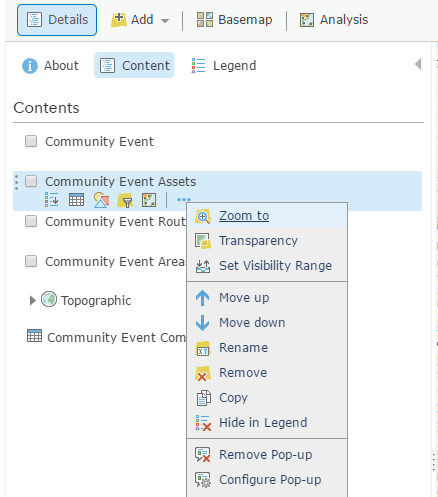Click the More Options ellipsis icon
Viewport: 438px width, 497px height.
[184, 200]
